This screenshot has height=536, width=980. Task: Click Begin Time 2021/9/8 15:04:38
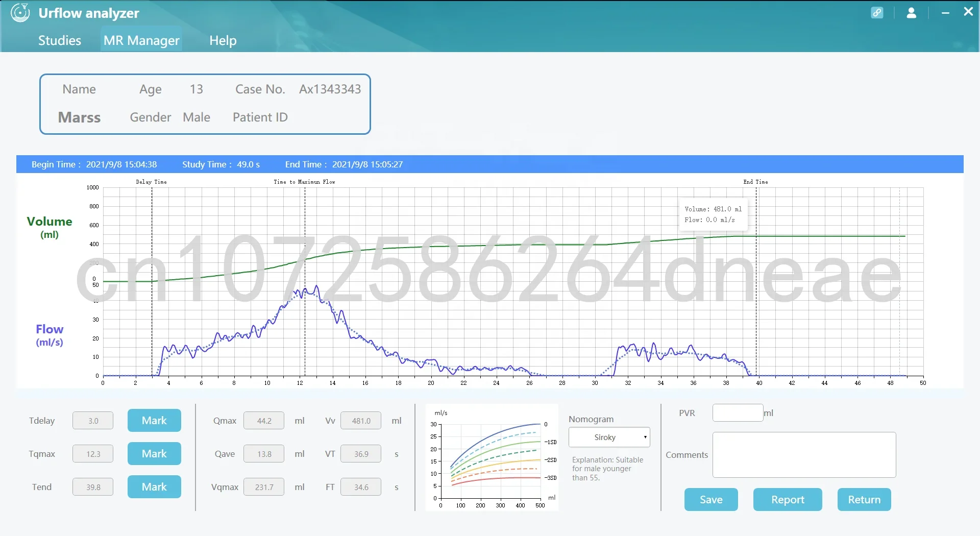click(94, 164)
